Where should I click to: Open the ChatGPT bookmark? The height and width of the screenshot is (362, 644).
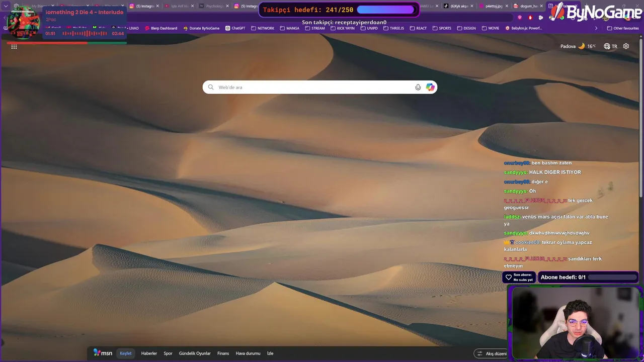tap(235, 28)
